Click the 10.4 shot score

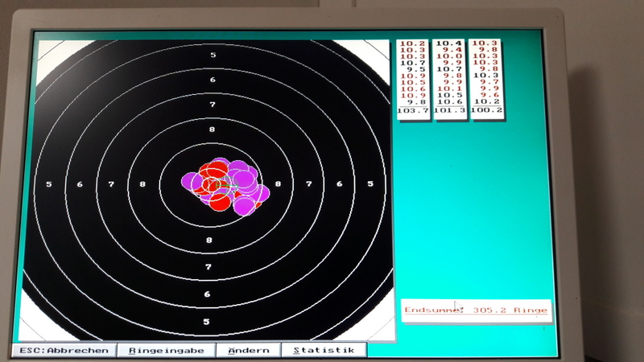click(x=449, y=43)
